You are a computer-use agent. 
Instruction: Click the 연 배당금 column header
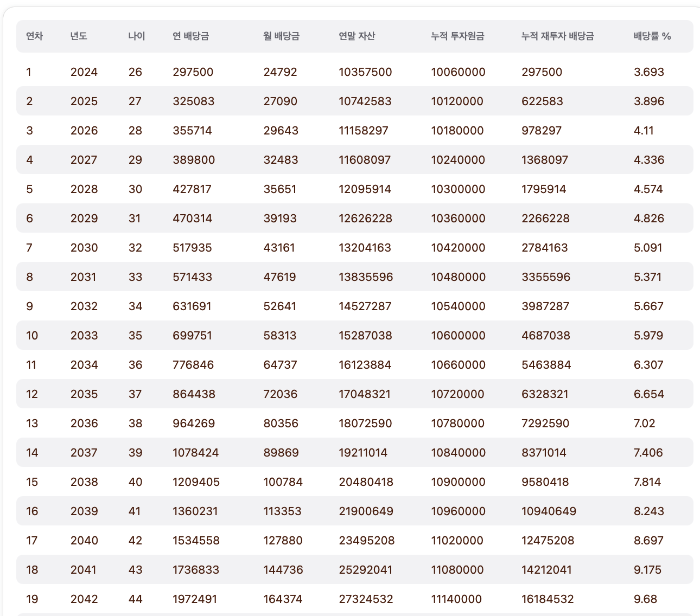(191, 36)
